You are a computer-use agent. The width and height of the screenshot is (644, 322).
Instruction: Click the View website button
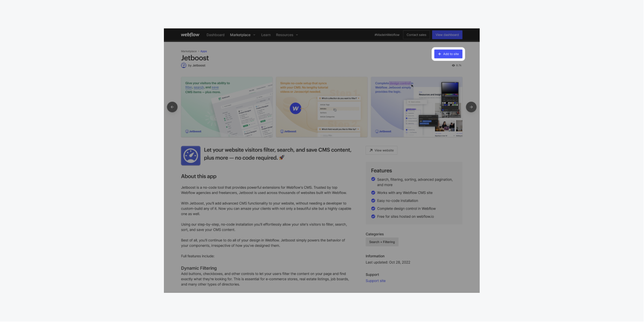(381, 150)
